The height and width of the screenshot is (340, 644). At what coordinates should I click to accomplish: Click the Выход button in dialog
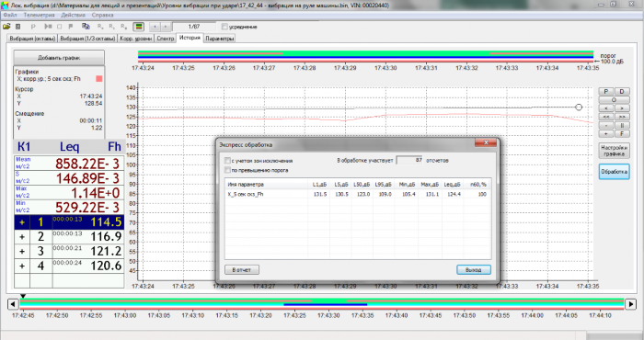tap(474, 270)
